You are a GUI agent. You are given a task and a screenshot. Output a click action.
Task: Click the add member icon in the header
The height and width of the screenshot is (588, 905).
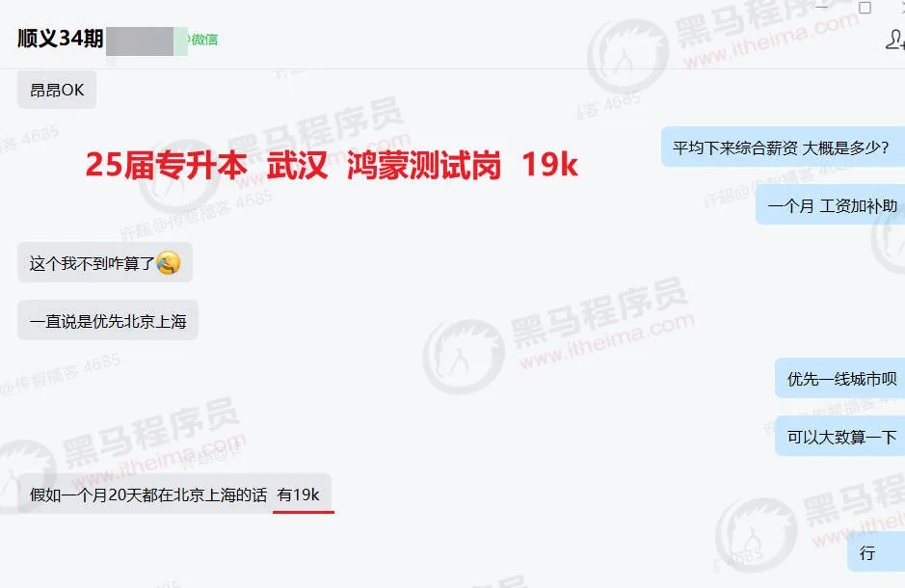click(x=895, y=40)
